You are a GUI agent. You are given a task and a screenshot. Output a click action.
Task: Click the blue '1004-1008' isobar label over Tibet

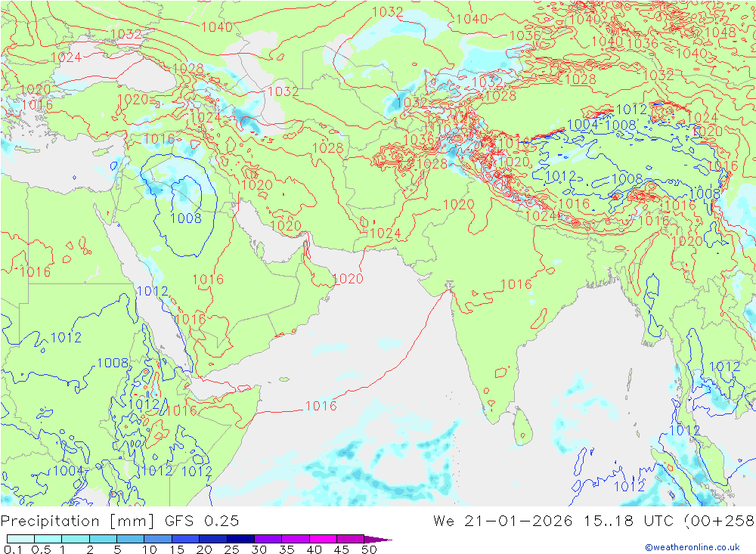[601, 125]
